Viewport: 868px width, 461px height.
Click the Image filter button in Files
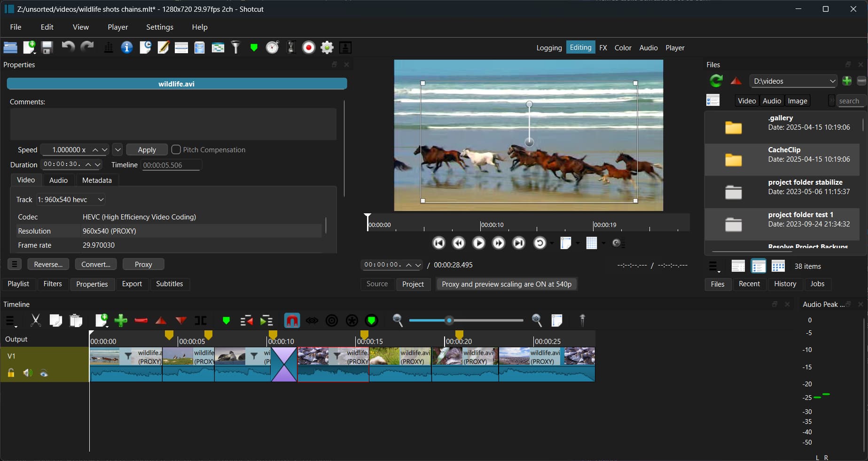point(798,101)
